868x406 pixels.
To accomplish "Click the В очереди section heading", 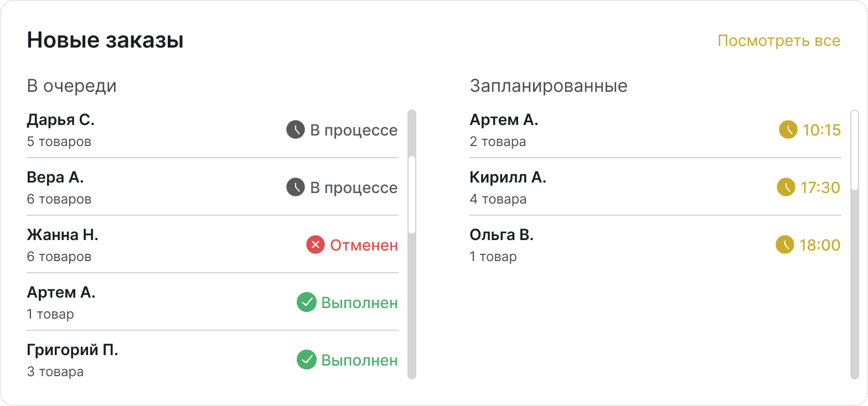I will 72,86.
